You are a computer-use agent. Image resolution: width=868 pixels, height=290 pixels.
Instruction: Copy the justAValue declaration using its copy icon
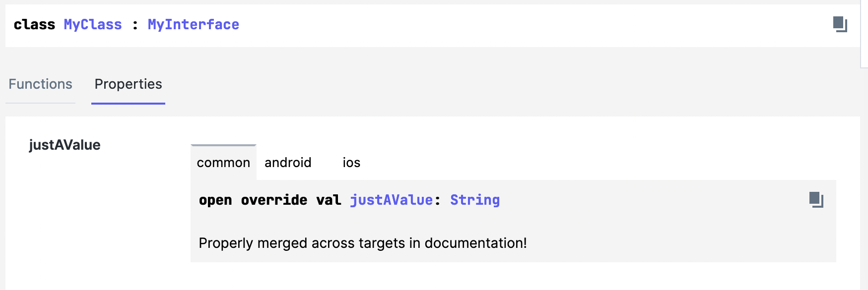click(x=816, y=200)
